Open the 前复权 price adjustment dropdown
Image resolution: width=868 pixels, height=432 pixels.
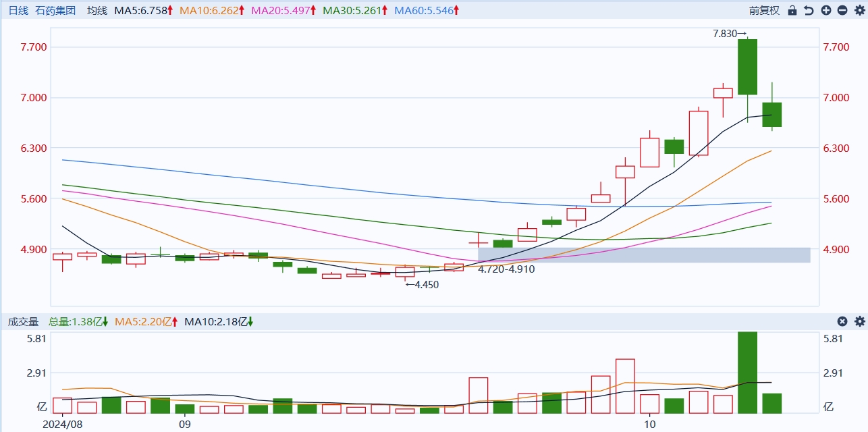tap(764, 10)
